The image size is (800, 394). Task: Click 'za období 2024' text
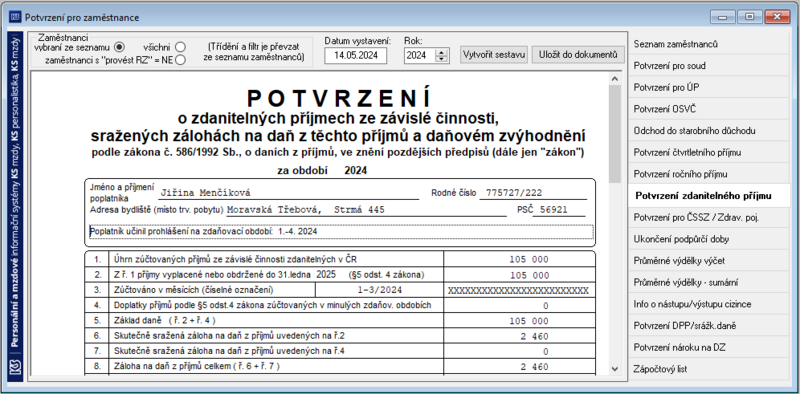(322, 170)
